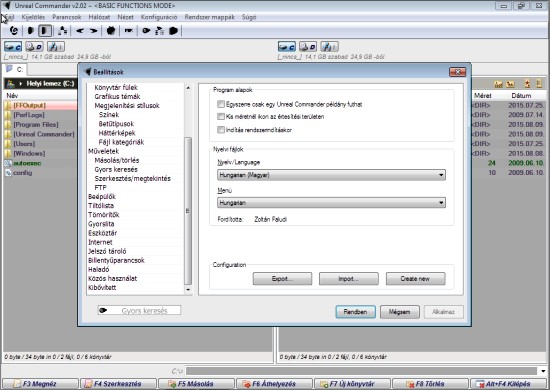Image resolution: width=550 pixels, height=390 pixels.
Task: Enable 'Egyszerre csak egy Unreal Commander példány futhat'
Action: point(221,104)
